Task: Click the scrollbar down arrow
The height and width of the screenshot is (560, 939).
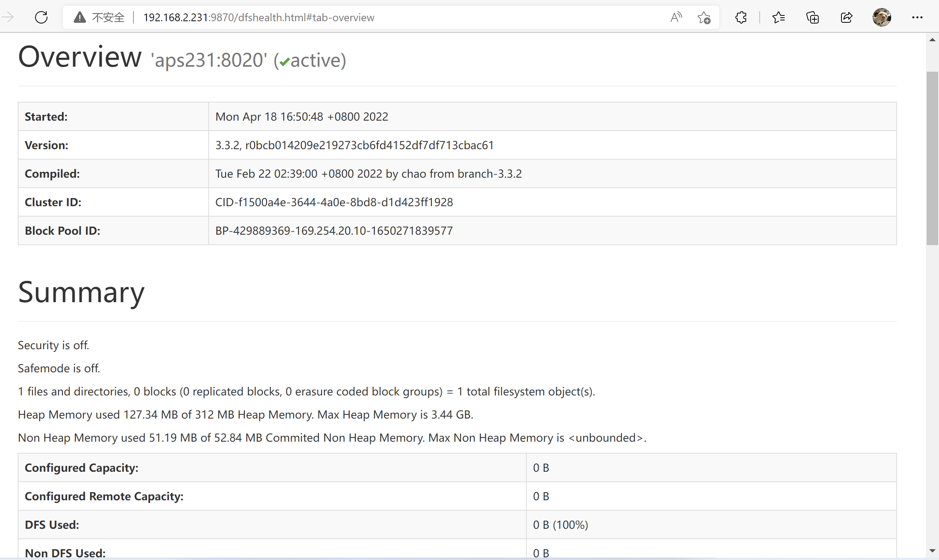Action: 933,550
